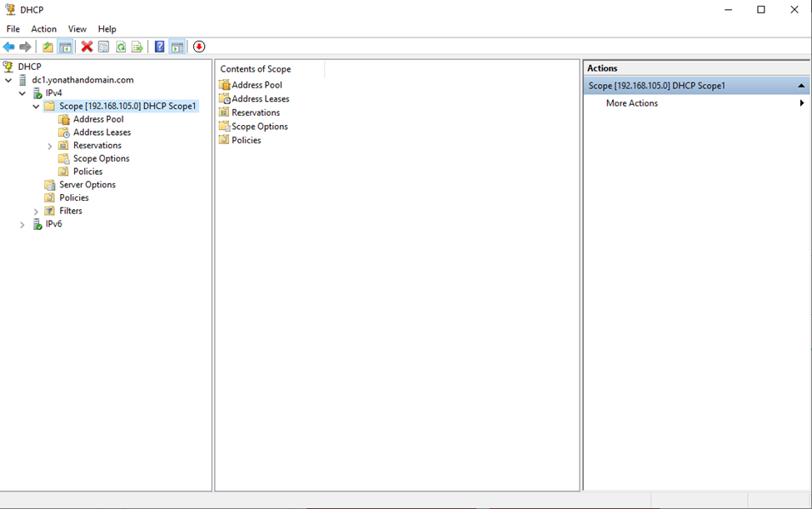Collapse the IPv4 node
812x509 pixels.
tap(22, 93)
